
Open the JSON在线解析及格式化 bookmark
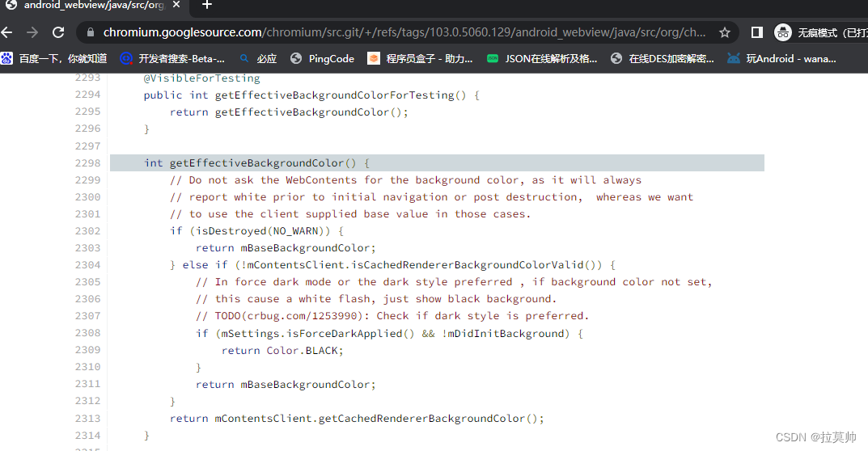point(542,59)
